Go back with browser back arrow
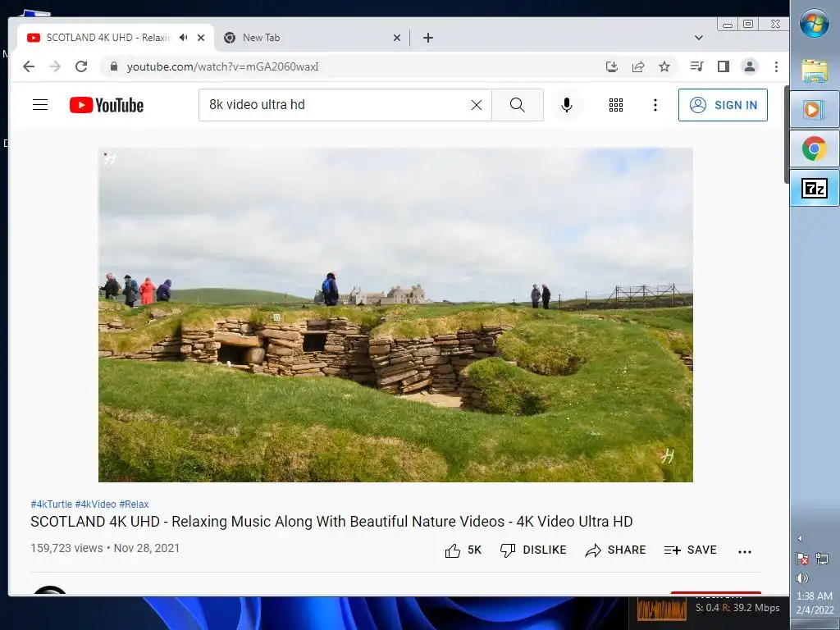 click(x=29, y=66)
